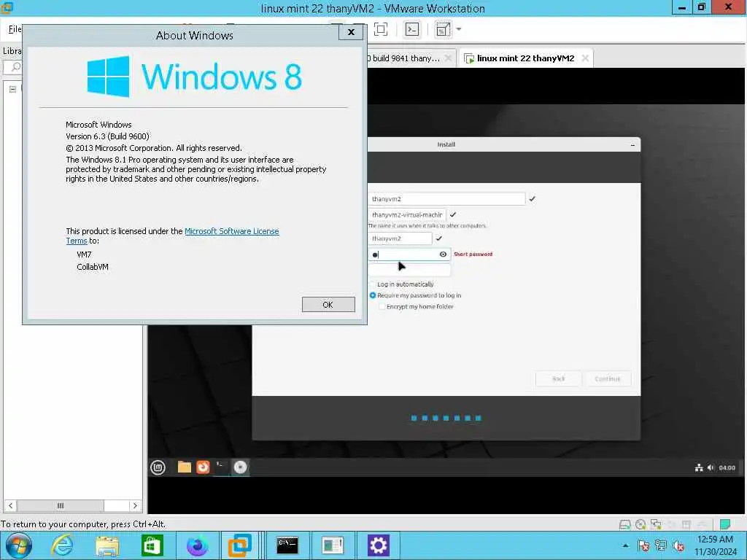Launch Firefox from Mint panel

(203, 467)
